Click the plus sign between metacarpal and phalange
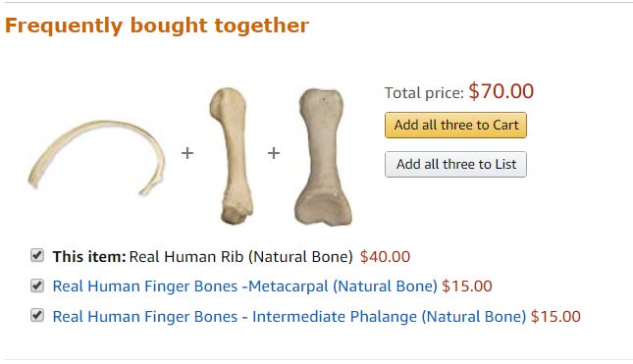633x364 pixels. (x=274, y=153)
